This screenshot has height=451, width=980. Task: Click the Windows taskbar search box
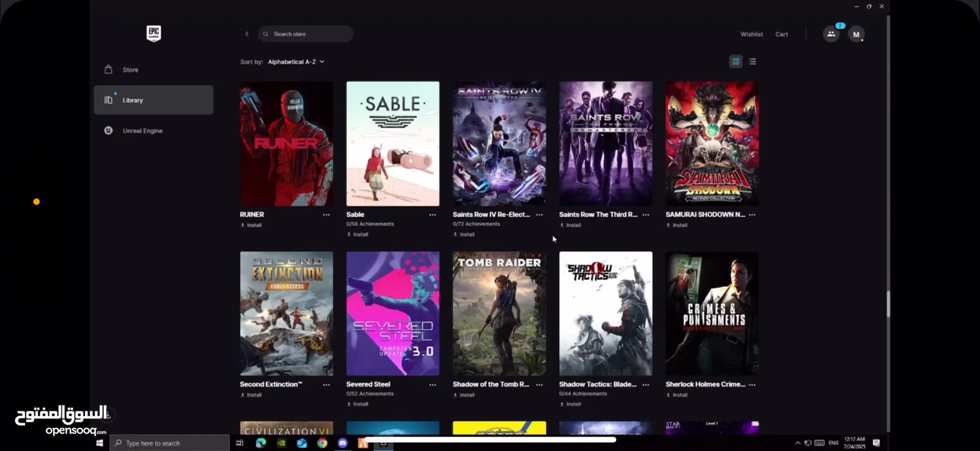(170, 443)
